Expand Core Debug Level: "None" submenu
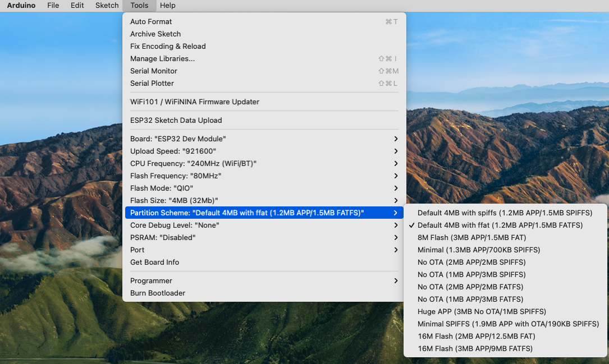This screenshot has height=364, width=609. [264, 225]
